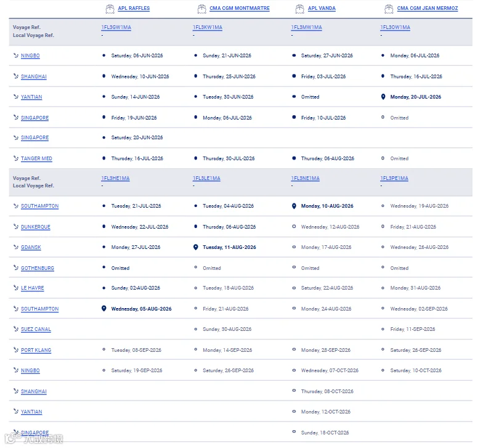The height and width of the screenshot is (448, 478).
Task: Click location pin beside Tuesday, 11-AUG-2026
Action: pyautogui.click(x=196, y=247)
